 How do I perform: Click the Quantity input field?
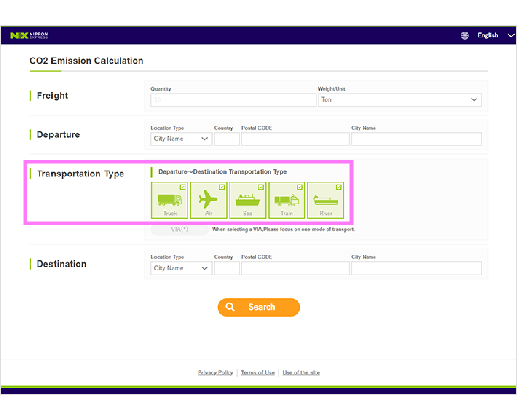tap(233, 100)
